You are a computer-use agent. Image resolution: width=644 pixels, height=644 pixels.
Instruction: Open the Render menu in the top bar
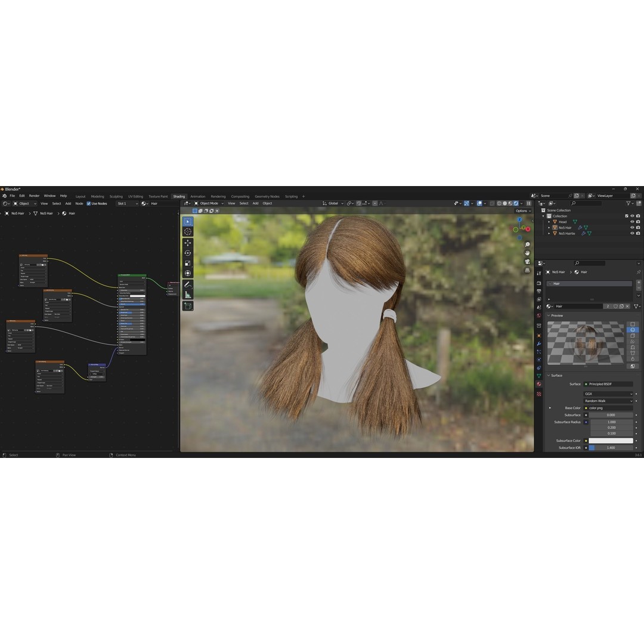click(34, 195)
